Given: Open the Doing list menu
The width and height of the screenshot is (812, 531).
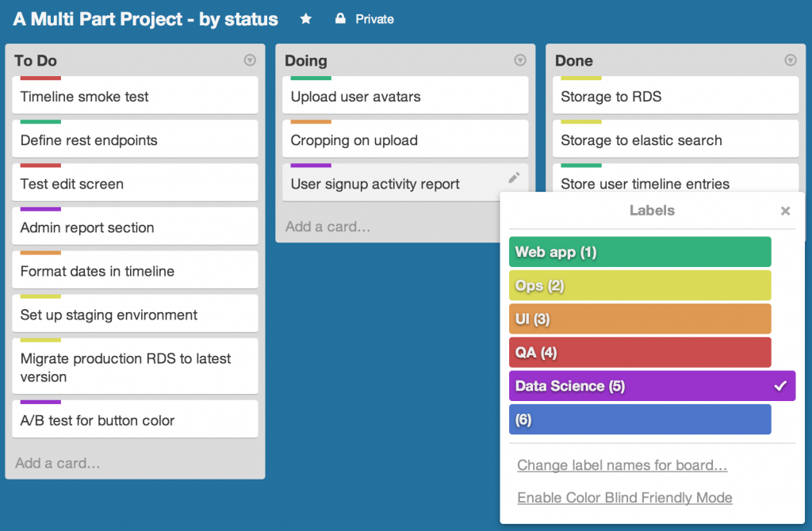Looking at the screenshot, I should click(519, 60).
